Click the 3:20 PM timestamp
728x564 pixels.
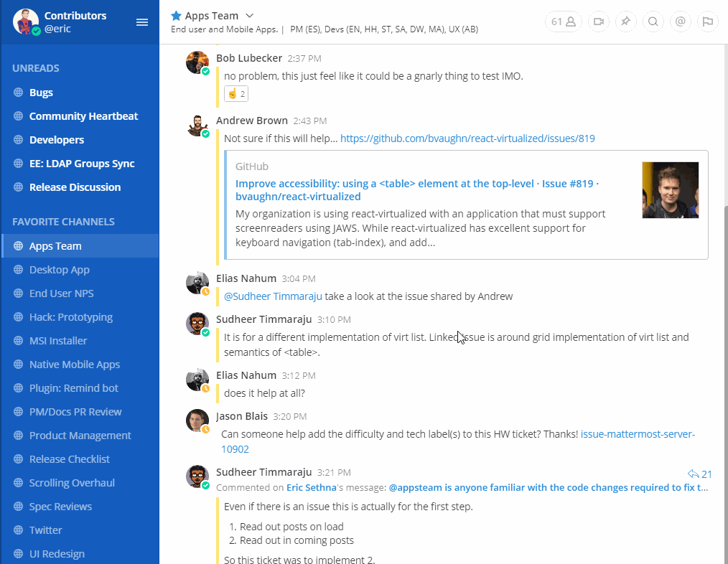(x=290, y=417)
